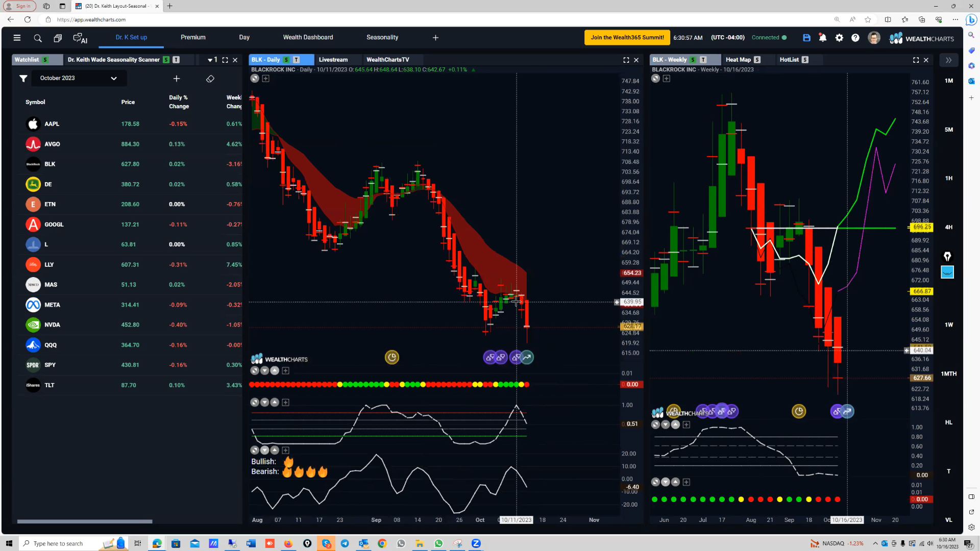Select the 1W timeframe button
The height and width of the screenshot is (551, 980).
point(948,325)
